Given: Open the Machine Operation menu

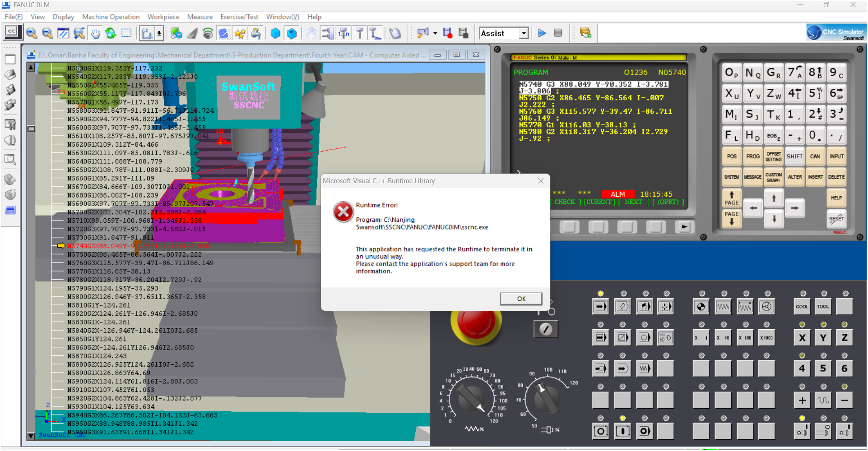Looking at the screenshot, I should tap(111, 17).
